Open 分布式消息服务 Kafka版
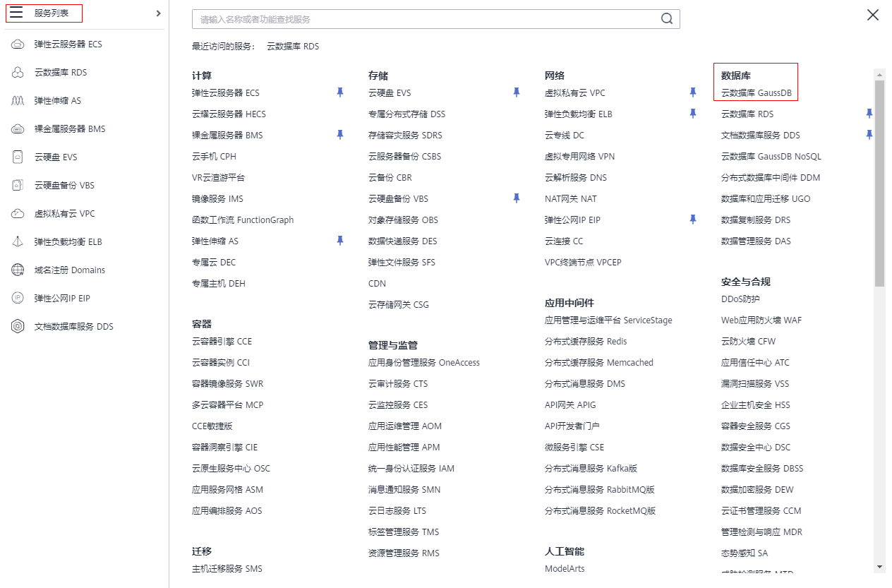 coord(591,468)
